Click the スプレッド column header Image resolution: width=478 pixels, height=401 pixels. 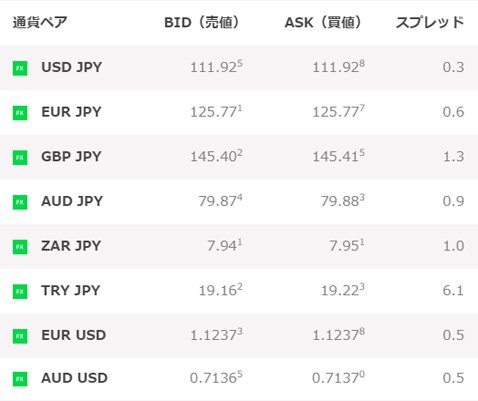(x=430, y=22)
